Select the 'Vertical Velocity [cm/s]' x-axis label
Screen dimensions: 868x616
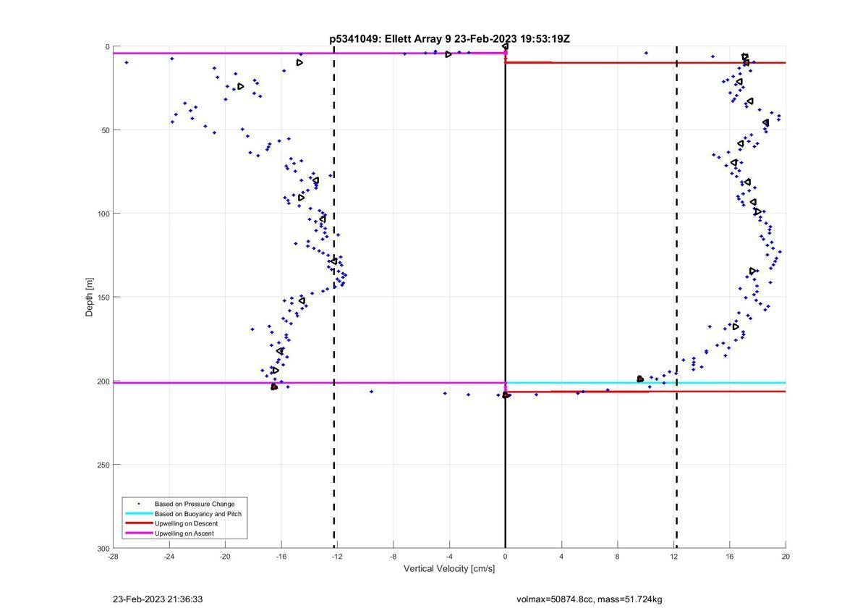449,569
